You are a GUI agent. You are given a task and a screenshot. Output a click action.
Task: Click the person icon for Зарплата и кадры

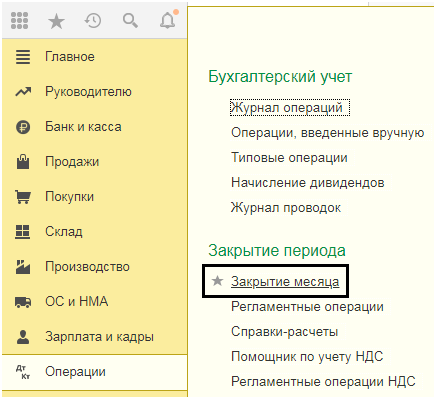click(23, 337)
